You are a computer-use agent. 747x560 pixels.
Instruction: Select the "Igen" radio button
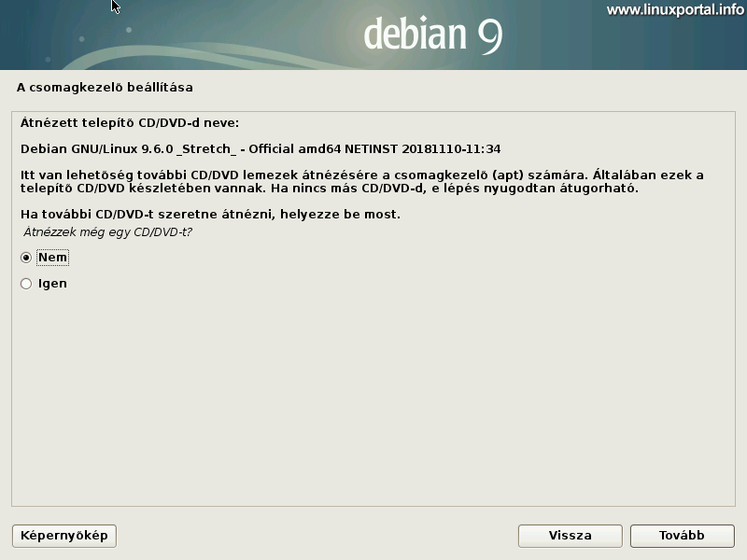pyautogui.click(x=26, y=284)
